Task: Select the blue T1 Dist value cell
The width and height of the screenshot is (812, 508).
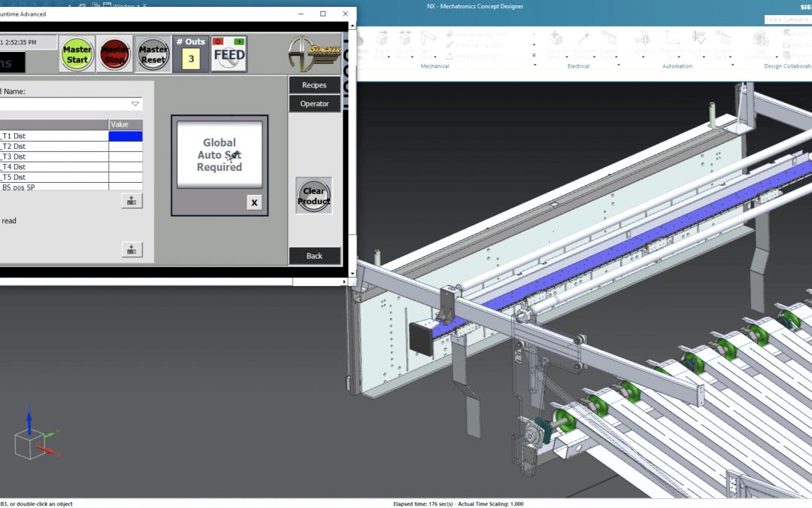Action: [x=126, y=135]
